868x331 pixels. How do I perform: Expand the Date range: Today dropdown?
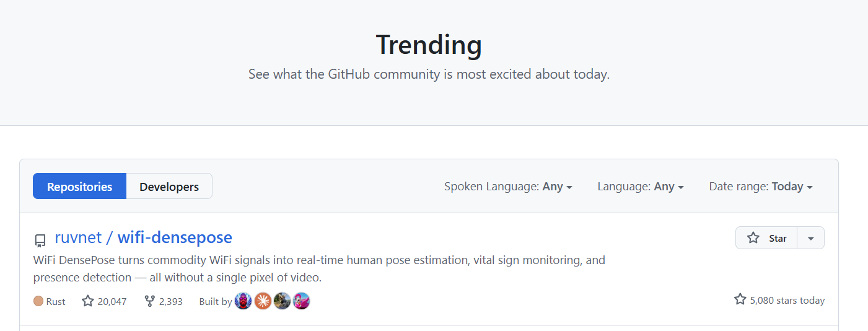(x=761, y=187)
